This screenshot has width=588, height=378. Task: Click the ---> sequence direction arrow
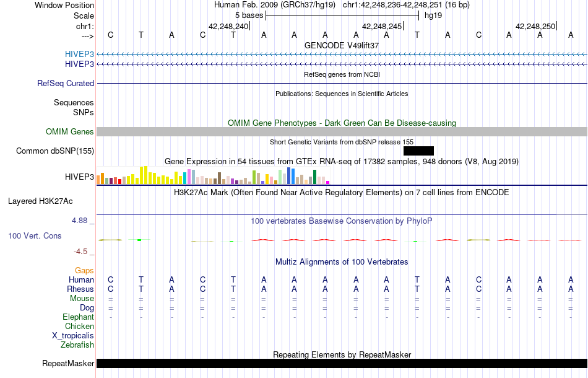click(x=88, y=36)
